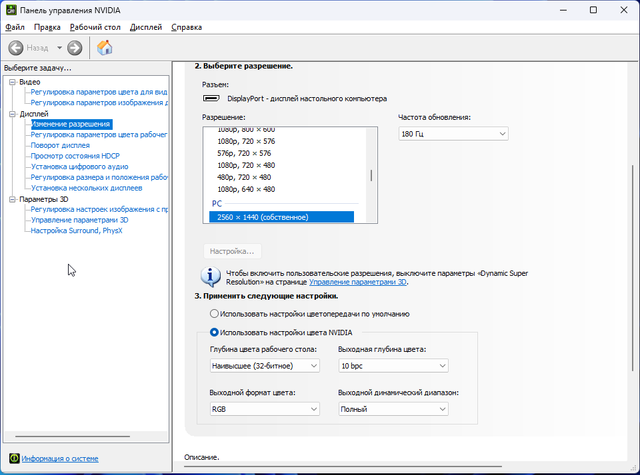The height and width of the screenshot is (475, 640).
Task: Open Регулировка размера и положения item
Action: [99, 177]
